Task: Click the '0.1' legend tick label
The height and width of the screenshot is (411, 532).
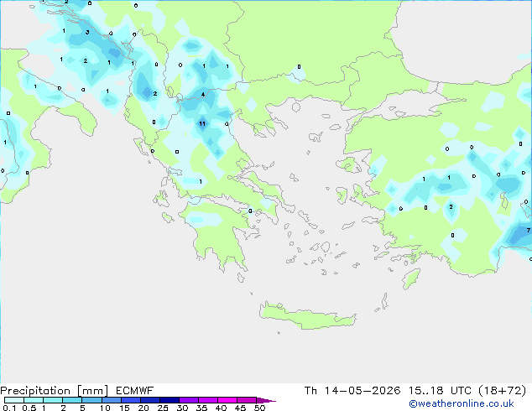Action: (9, 408)
